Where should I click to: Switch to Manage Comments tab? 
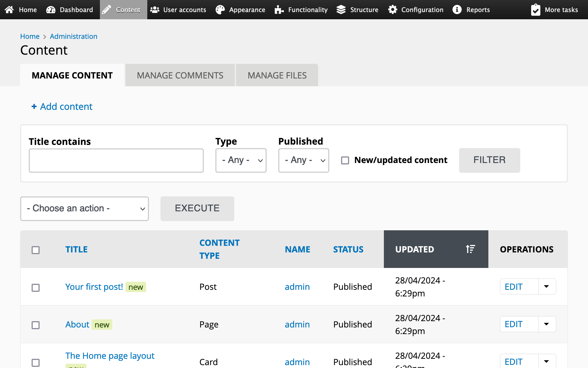(180, 75)
